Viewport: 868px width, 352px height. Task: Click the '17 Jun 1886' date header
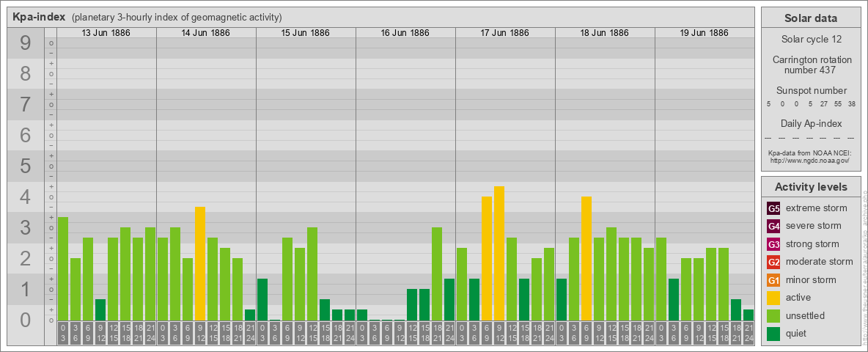pyautogui.click(x=505, y=33)
